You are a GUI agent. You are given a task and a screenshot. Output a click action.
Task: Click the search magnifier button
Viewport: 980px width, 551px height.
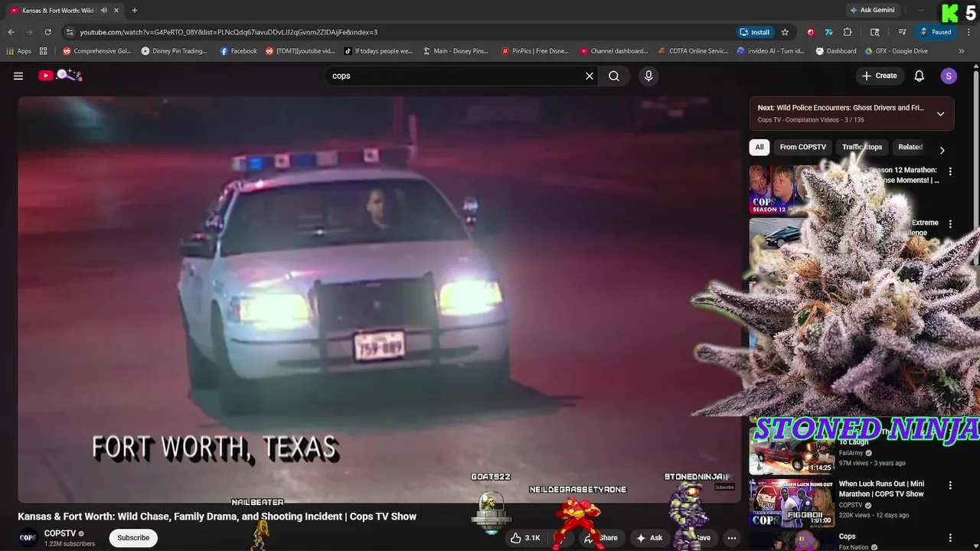[x=614, y=76]
